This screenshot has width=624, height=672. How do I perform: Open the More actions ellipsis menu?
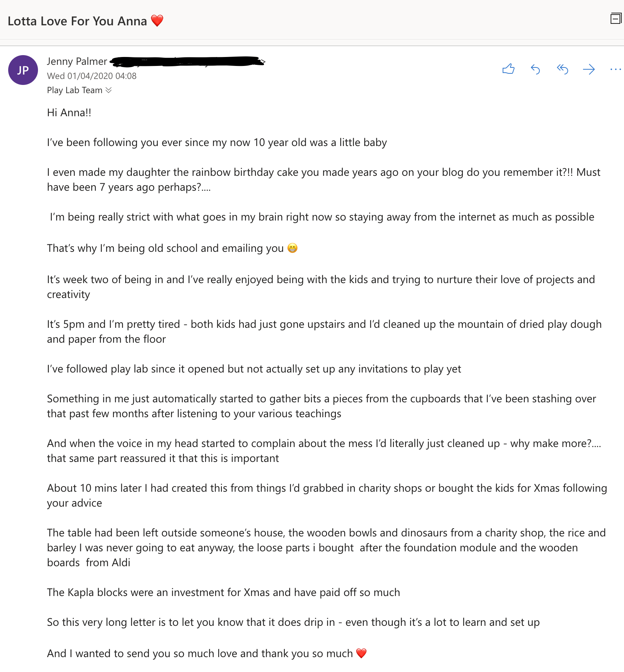[615, 69]
